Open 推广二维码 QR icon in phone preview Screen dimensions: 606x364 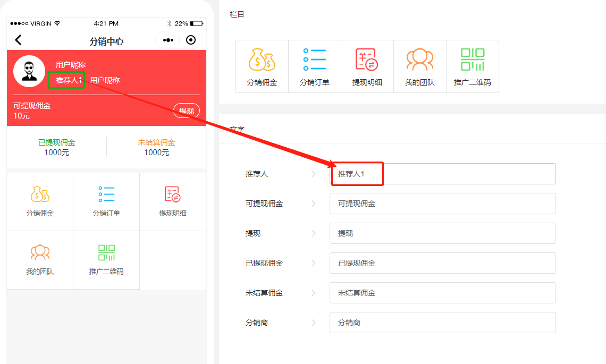(x=106, y=253)
